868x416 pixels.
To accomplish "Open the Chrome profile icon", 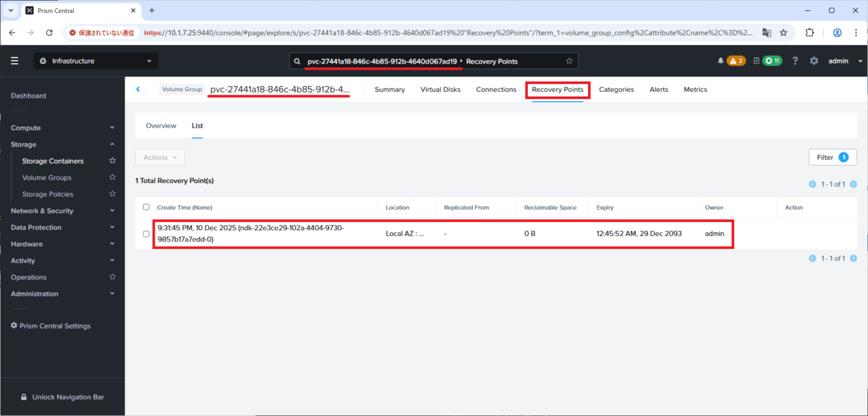I will (837, 33).
